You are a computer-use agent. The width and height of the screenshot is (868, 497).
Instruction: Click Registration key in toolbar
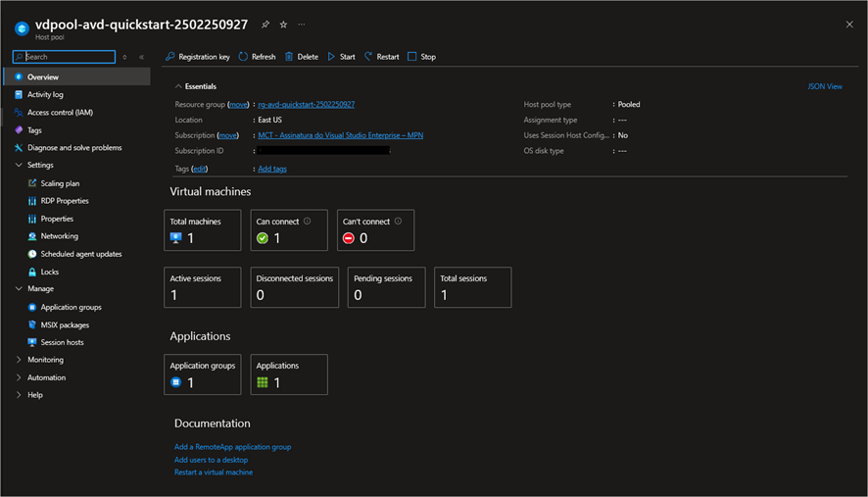point(198,57)
